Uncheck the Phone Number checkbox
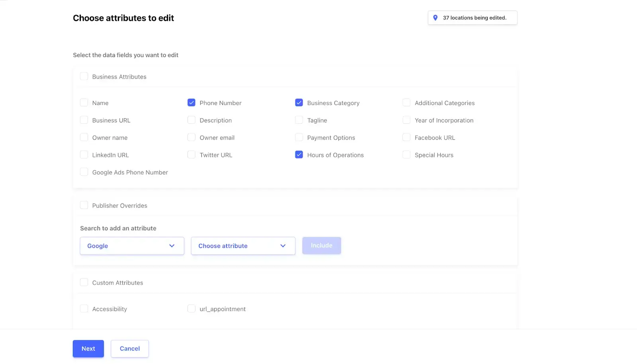This screenshot has height=364, width=637. pos(191,103)
